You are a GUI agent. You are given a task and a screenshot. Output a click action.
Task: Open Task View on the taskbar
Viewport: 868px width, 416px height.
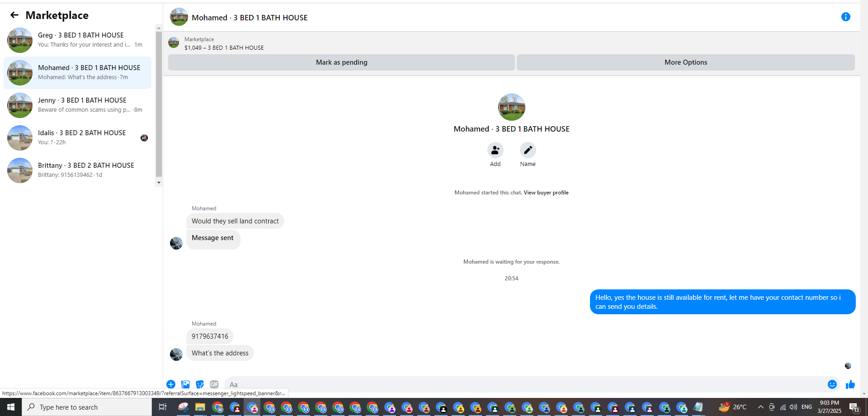click(162, 407)
